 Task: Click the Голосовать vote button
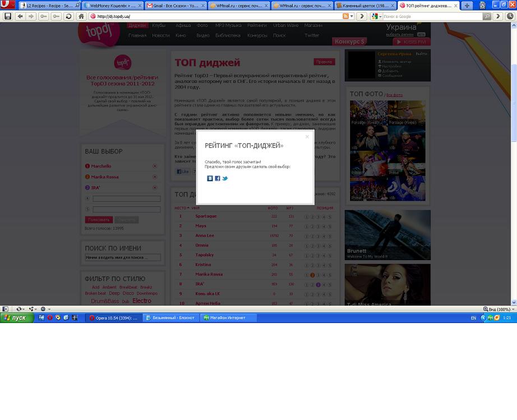click(99, 220)
